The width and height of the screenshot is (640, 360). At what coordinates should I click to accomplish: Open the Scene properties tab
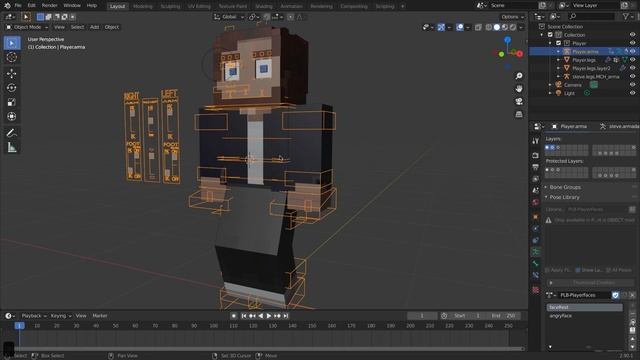(536, 190)
